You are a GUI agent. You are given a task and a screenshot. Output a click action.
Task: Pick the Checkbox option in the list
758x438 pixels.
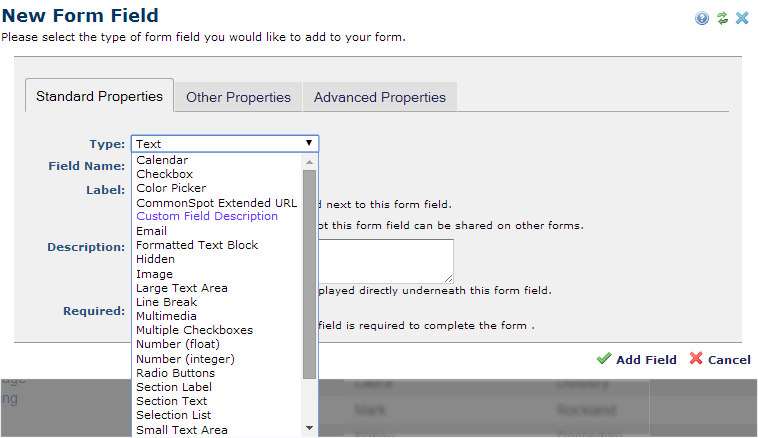click(x=164, y=174)
